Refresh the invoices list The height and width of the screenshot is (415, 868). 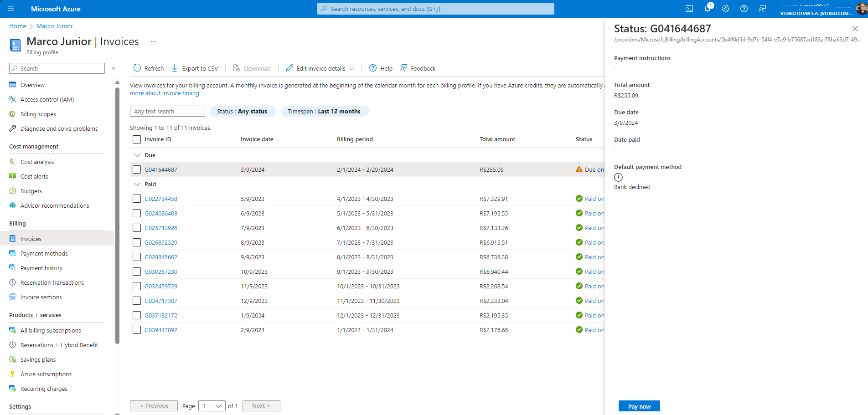149,68
